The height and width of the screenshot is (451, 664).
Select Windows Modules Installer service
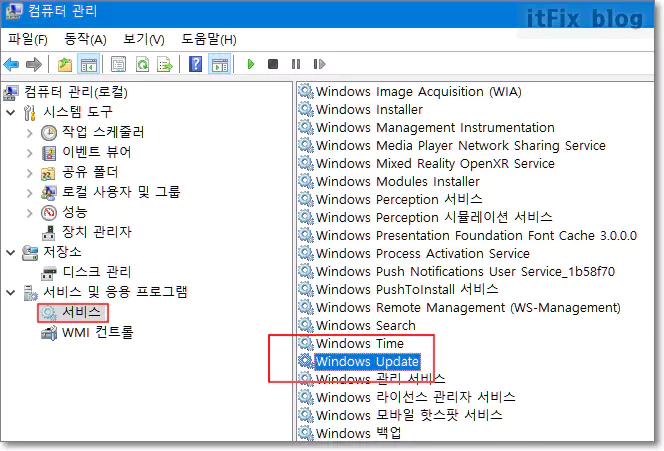pyautogui.click(x=398, y=181)
